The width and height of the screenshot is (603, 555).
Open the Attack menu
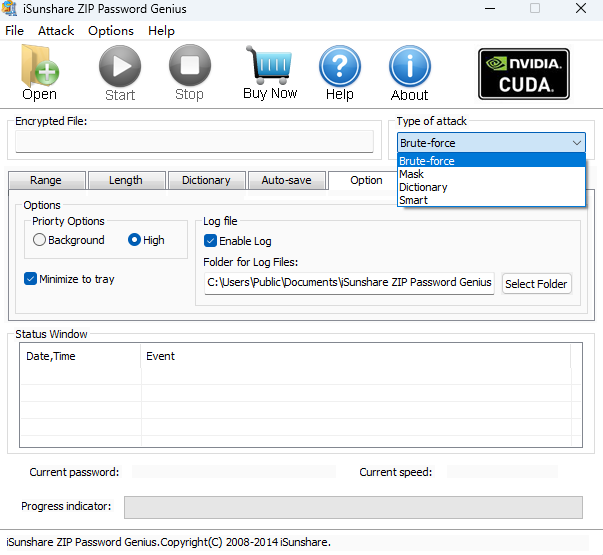56,31
